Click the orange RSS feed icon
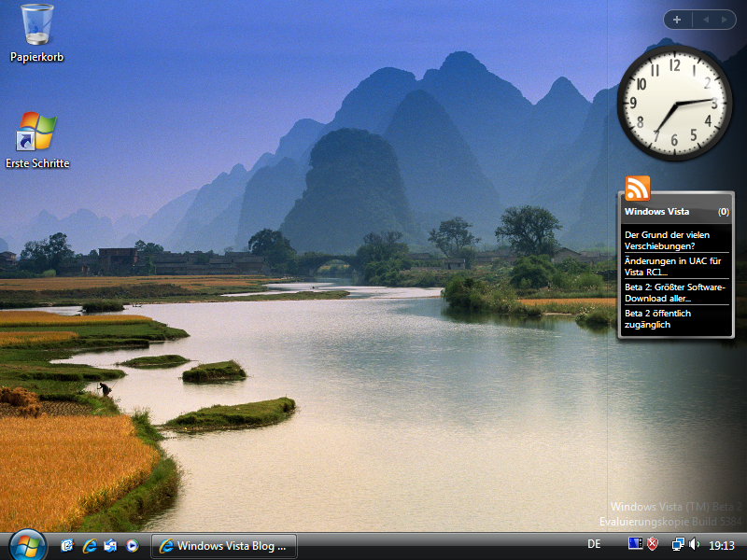The width and height of the screenshot is (747, 560). click(638, 189)
